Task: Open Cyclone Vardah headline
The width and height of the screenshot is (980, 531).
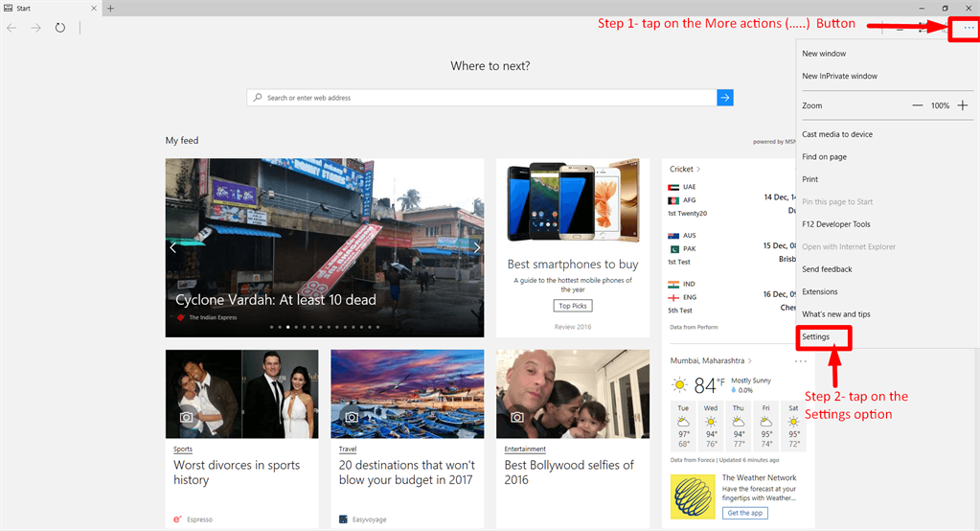Action: pyautogui.click(x=276, y=300)
